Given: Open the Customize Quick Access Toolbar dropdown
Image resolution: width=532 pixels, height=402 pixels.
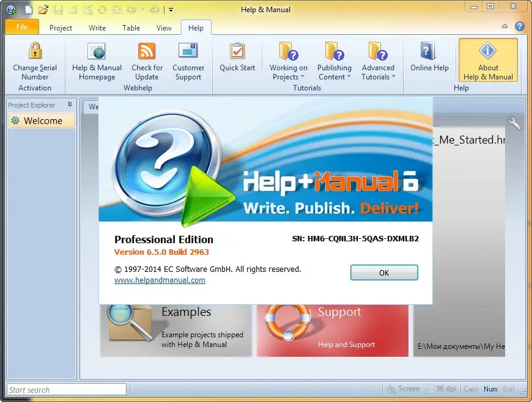Looking at the screenshot, I should tap(171, 10).
